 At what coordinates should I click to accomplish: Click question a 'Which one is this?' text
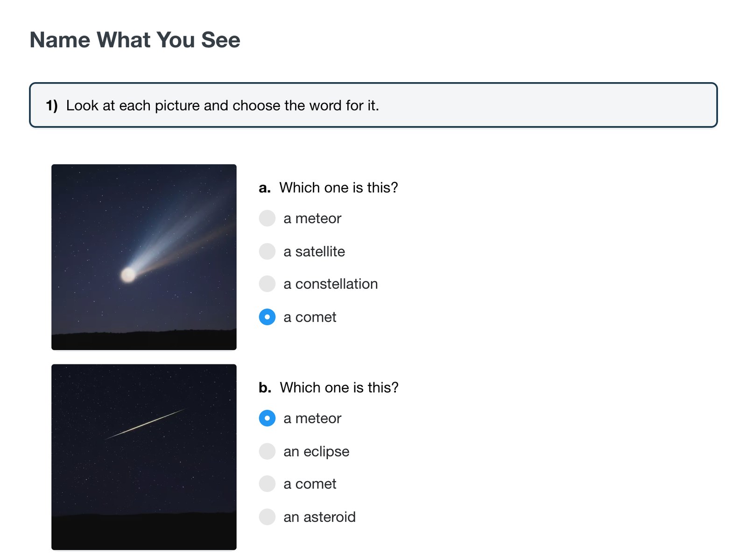pos(338,188)
